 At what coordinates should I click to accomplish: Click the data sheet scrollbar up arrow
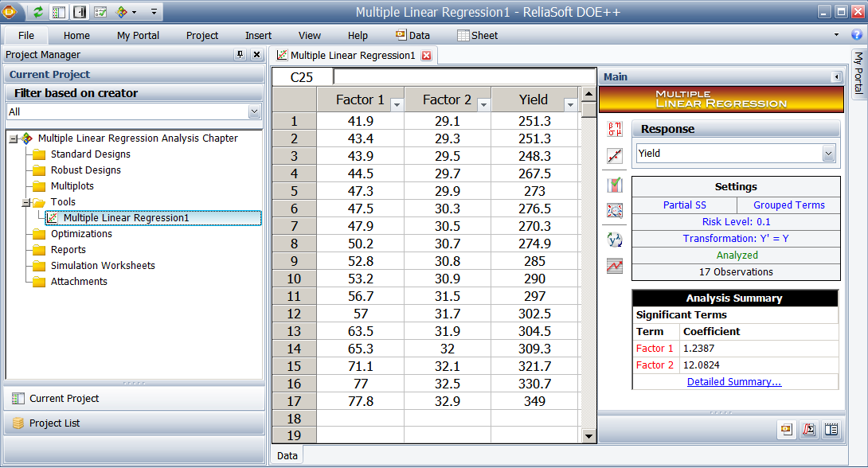point(588,93)
